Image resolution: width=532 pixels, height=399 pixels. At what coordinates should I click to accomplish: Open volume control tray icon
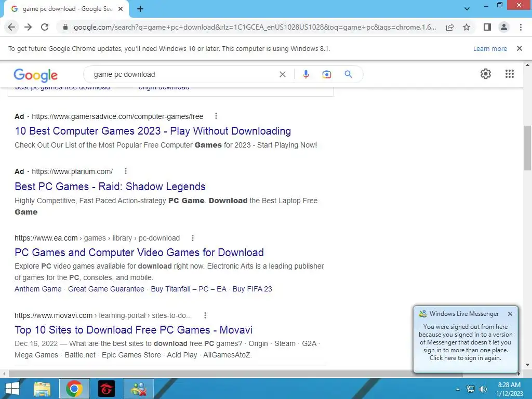pos(483,389)
